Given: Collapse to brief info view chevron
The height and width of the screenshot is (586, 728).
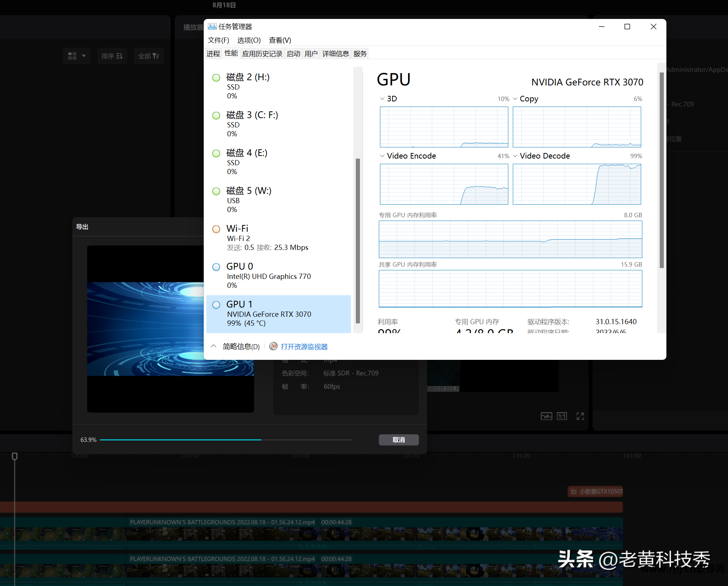Looking at the screenshot, I should tap(213, 346).
